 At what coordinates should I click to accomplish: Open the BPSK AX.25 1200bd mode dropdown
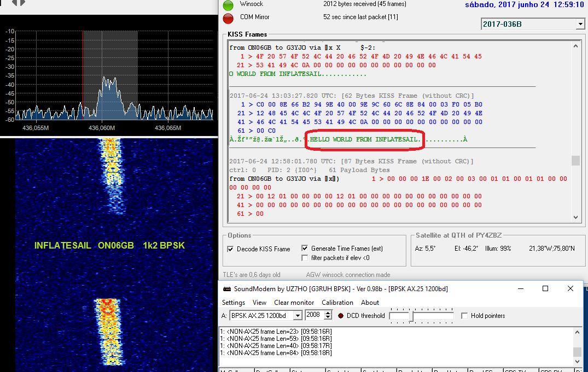click(298, 316)
